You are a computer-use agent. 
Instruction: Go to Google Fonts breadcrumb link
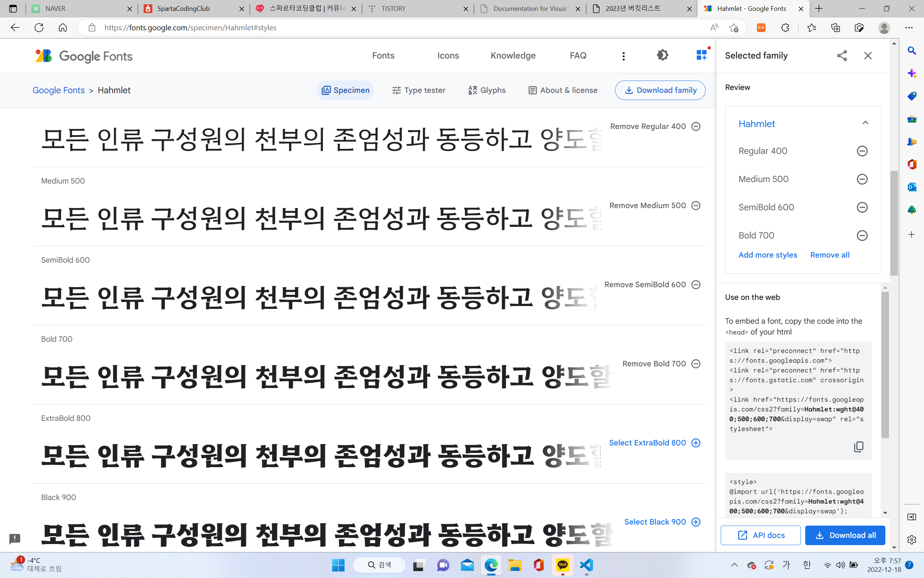(58, 90)
